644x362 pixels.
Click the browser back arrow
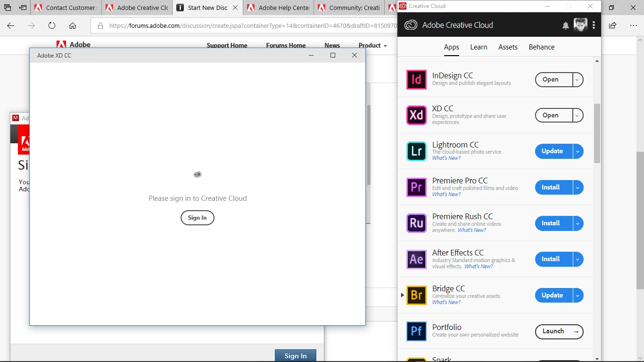[x=11, y=25]
